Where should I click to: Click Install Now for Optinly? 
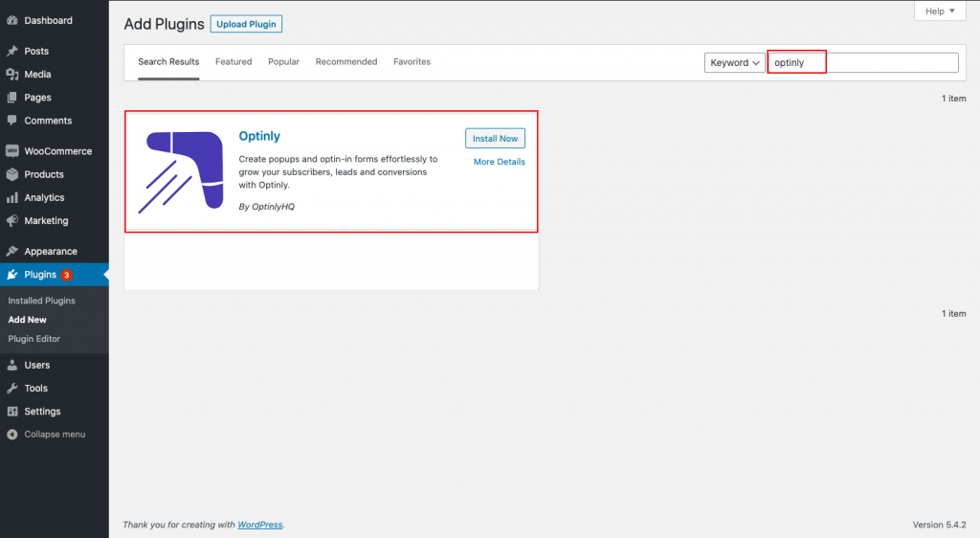tap(495, 138)
